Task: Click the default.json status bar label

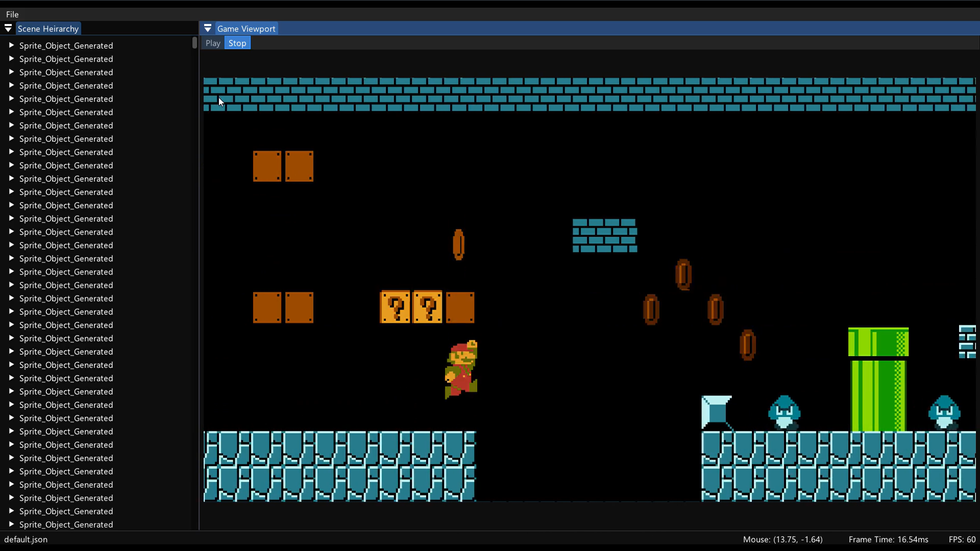Action: [26, 539]
